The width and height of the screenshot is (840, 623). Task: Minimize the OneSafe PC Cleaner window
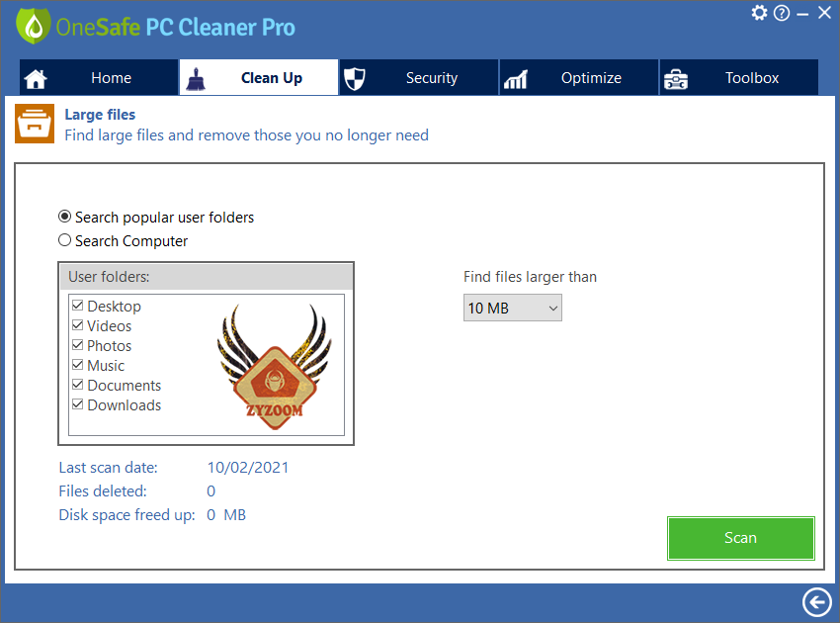click(x=802, y=15)
